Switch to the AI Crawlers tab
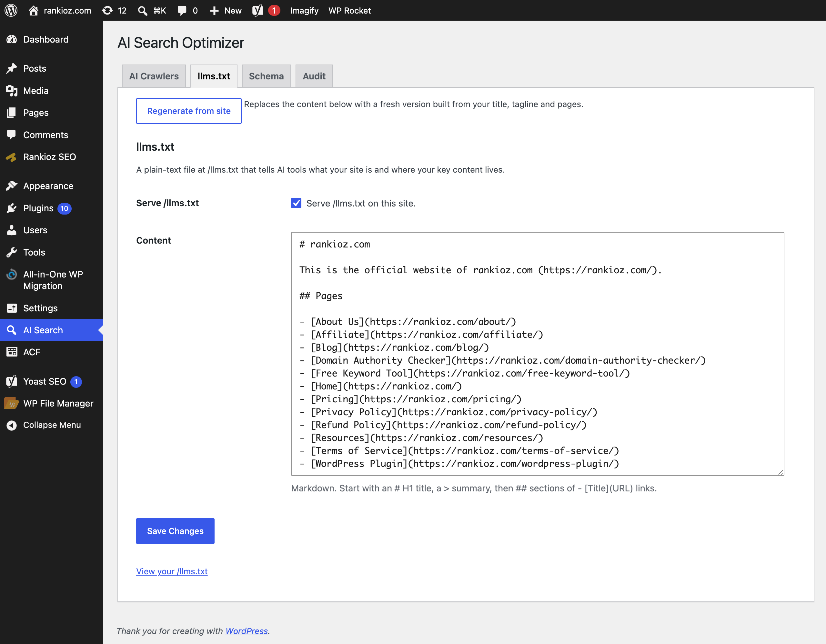The image size is (826, 644). (154, 76)
